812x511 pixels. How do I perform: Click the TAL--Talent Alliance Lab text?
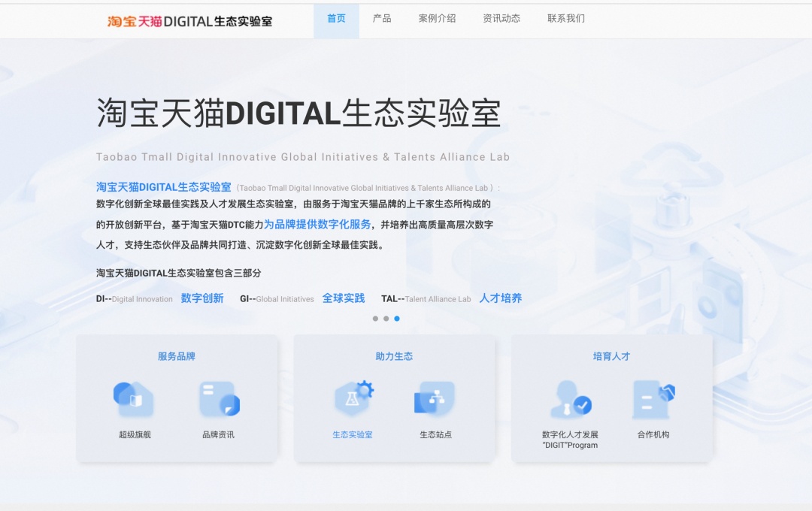tap(426, 299)
